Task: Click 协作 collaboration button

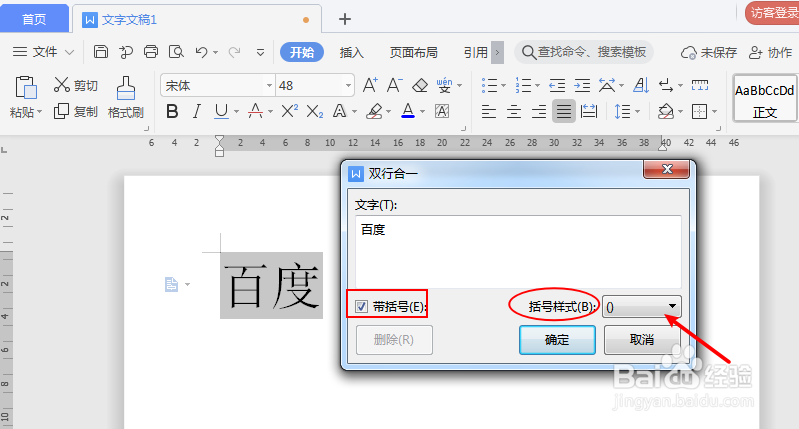Action: pyautogui.click(x=770, y=52)
